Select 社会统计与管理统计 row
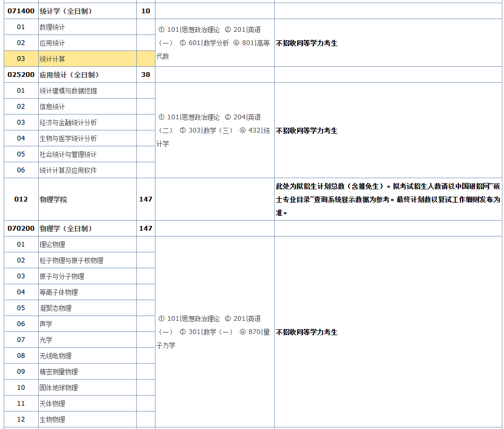504x429 pixels. point(68,154)
